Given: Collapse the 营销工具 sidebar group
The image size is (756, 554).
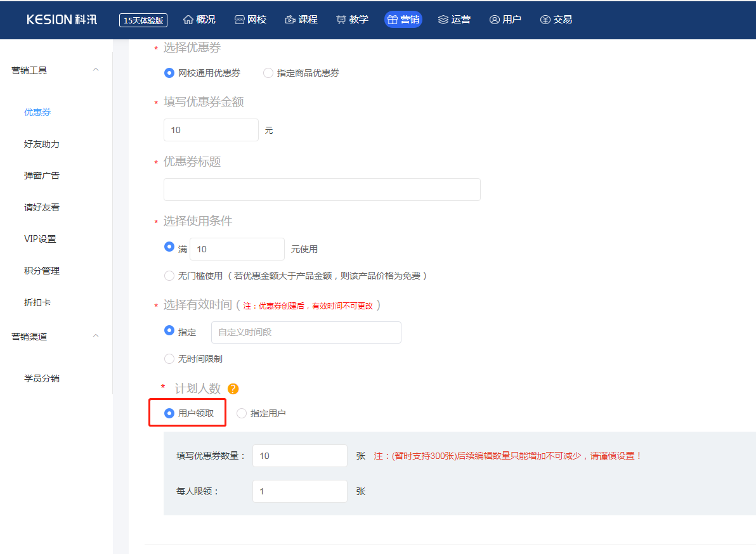Looking at the screenshot, I should (x=96, y=70).
